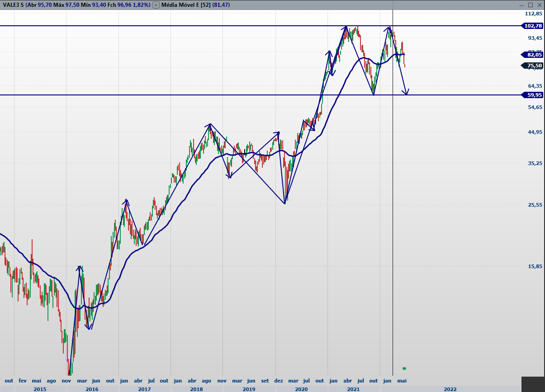Click the indicator arrow icon beside Média Móvel
Viewport: 545px width, 392px height.
[156, 5]
